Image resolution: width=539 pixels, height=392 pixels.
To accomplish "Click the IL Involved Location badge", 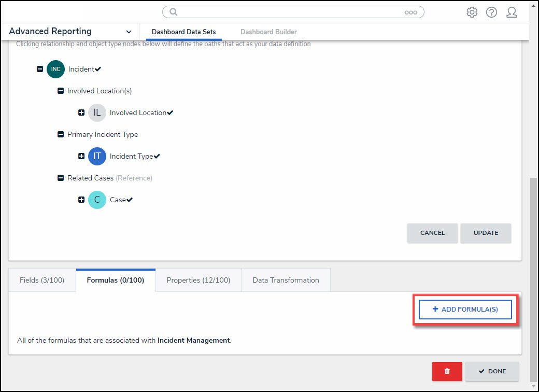I will pyautogui.click(x=97, y=113).
